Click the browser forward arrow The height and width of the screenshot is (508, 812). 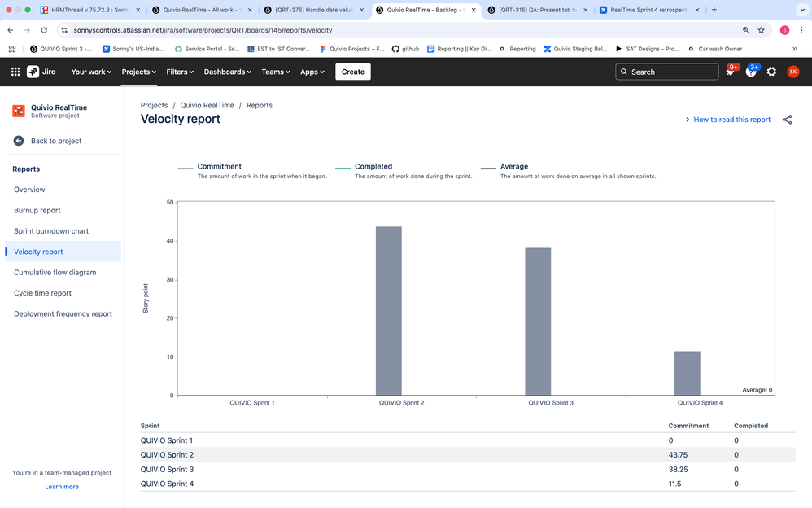(x=27, y=30)
